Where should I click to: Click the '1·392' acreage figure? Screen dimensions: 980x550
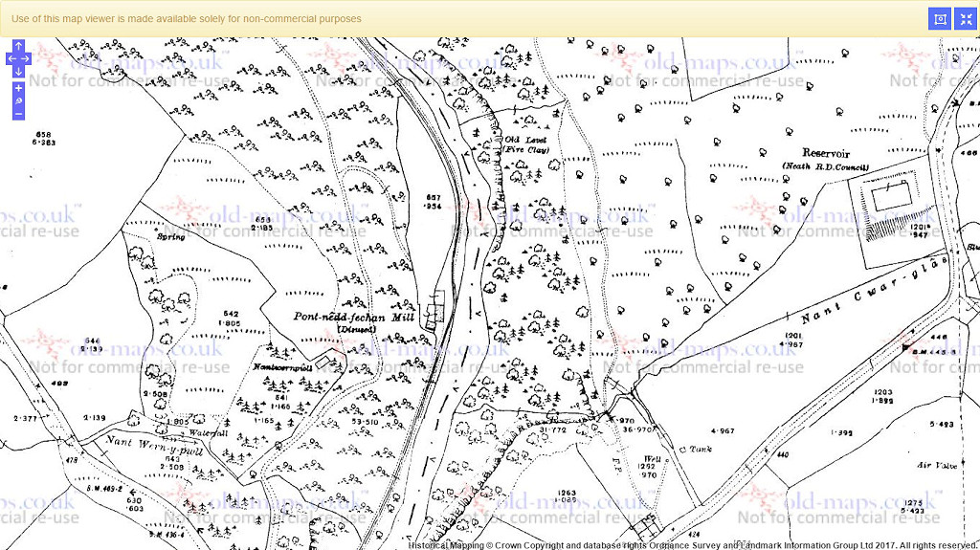[x=841, y=432]
